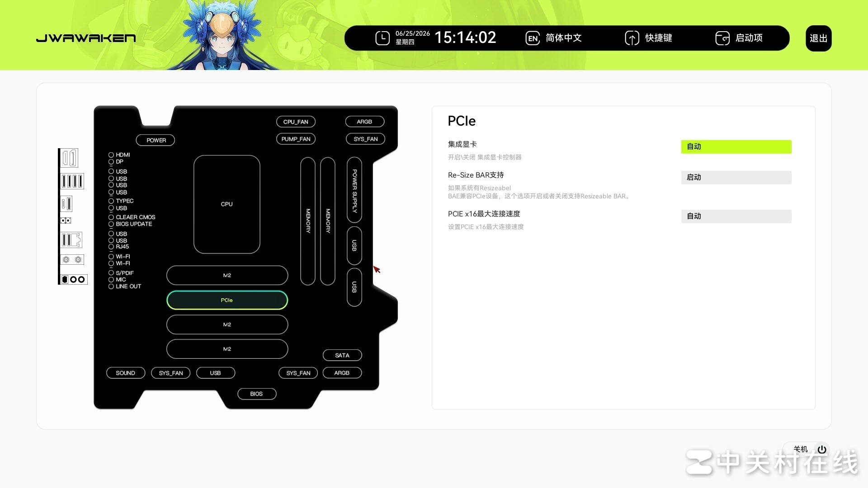Viewport: 868px width, 488px height.
Task: Select the USB radio directly above RJ45
Action: pos(111,241)
